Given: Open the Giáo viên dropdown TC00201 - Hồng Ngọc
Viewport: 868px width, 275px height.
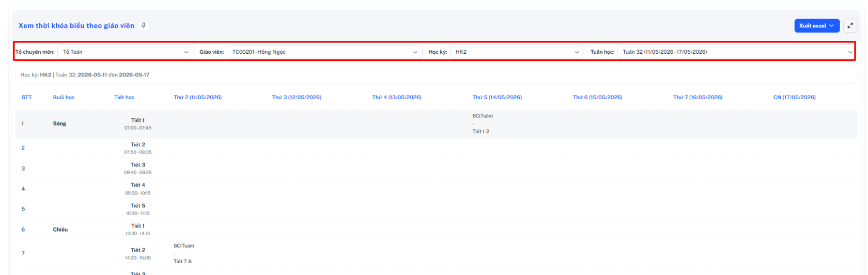Looking at the screenshot, I should [324, 52].
